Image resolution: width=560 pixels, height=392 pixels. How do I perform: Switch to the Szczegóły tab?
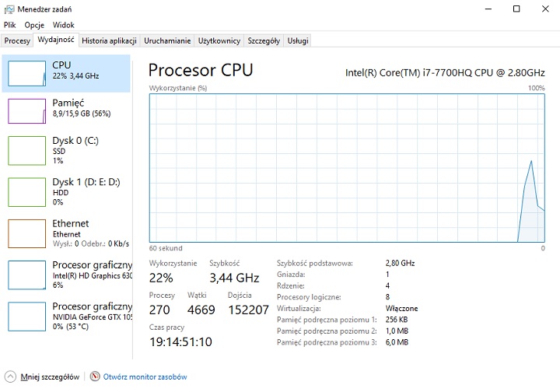[x=264, y=40]
